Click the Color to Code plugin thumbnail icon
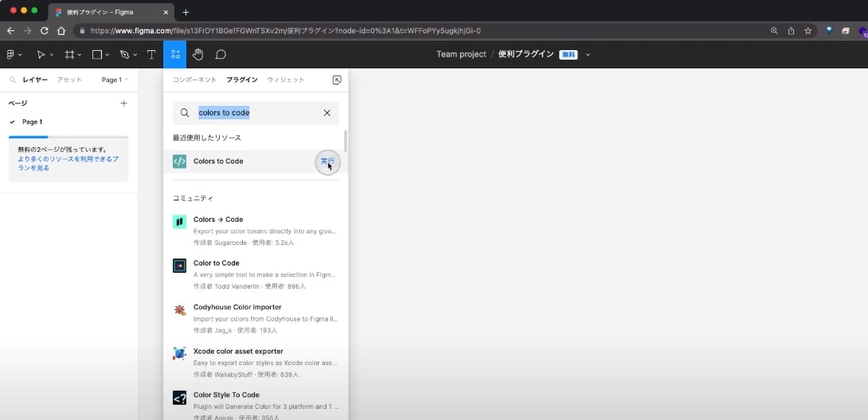868x420 pixels. point(179,265)
